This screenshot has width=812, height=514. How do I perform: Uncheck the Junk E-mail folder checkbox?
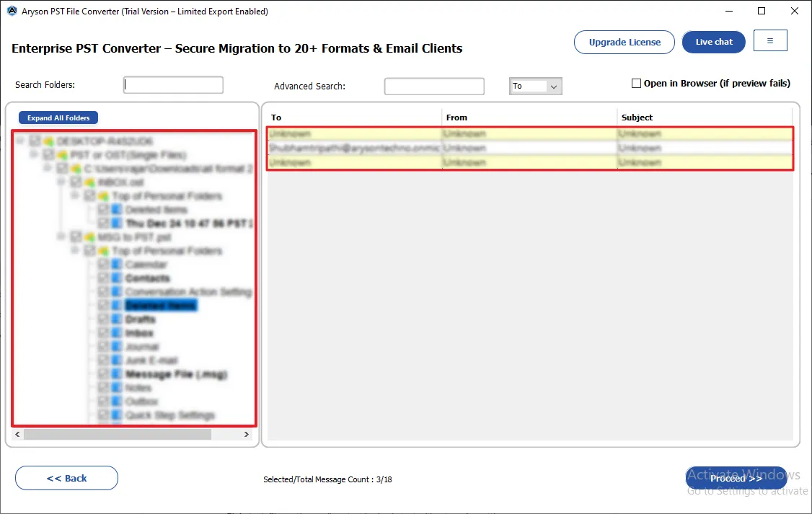(x=104, y=360)
